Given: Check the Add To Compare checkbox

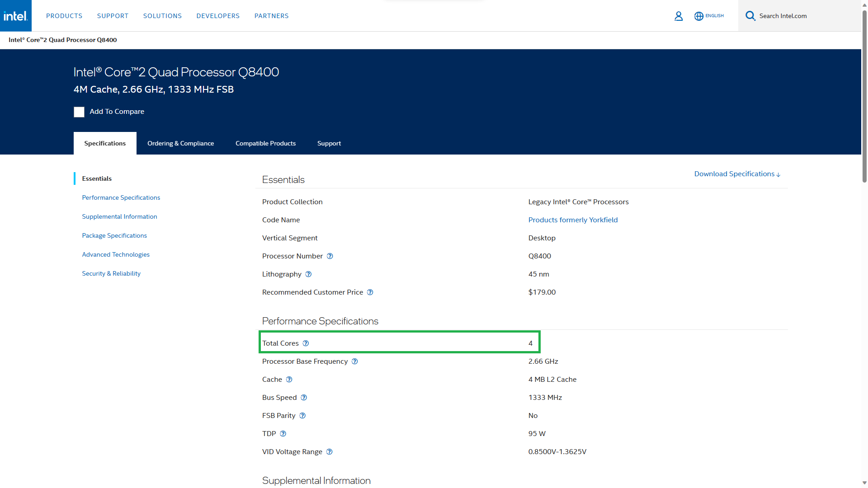Looking at the screenshot, I should click(79, 112).
